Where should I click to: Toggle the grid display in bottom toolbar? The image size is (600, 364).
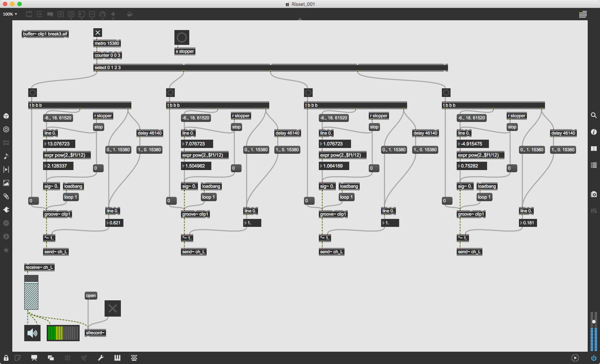tap(67, 358)
